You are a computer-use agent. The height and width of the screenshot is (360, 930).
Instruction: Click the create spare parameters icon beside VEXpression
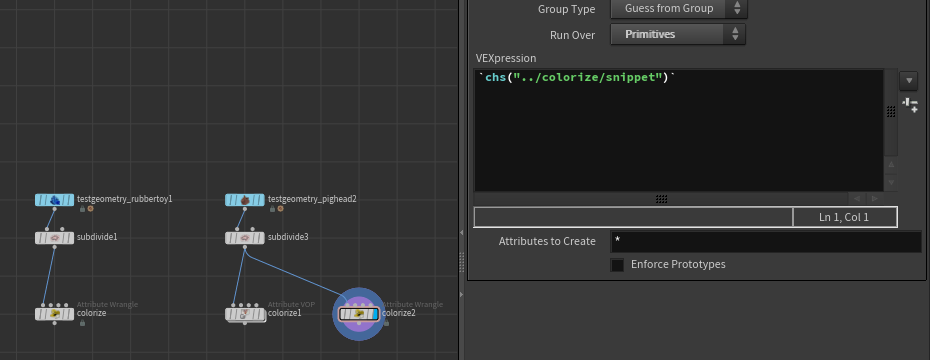[x=910, y=106]
